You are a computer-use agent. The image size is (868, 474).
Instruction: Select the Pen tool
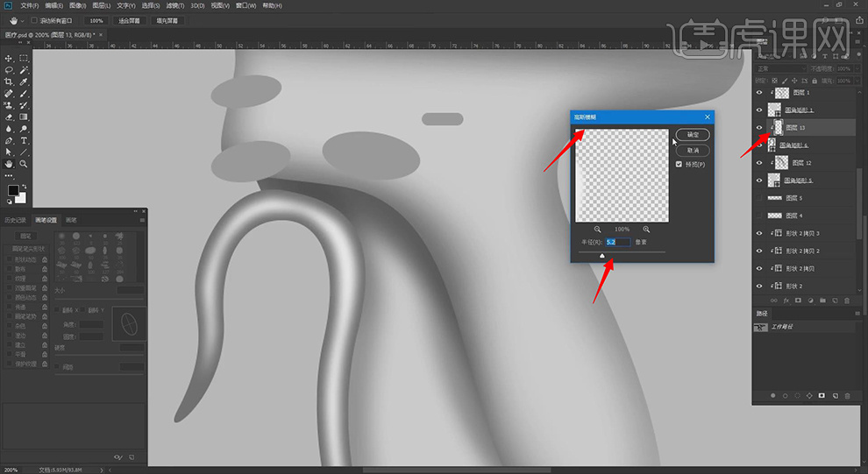coord(9,140)
